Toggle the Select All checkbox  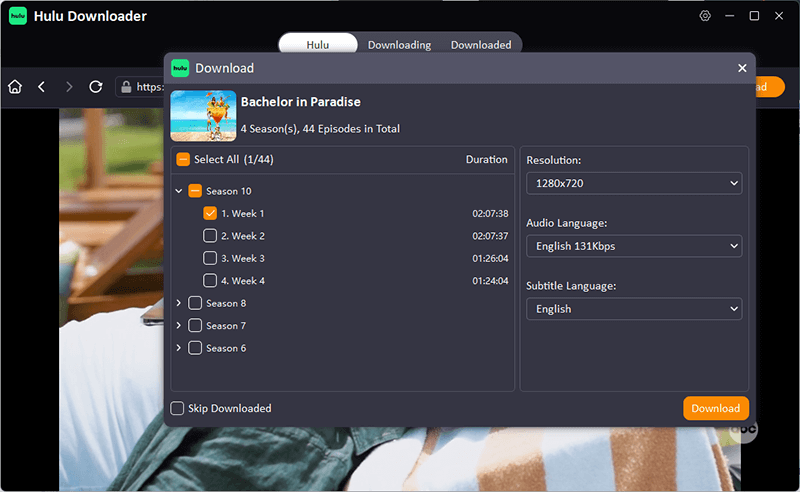click(183, 160)
